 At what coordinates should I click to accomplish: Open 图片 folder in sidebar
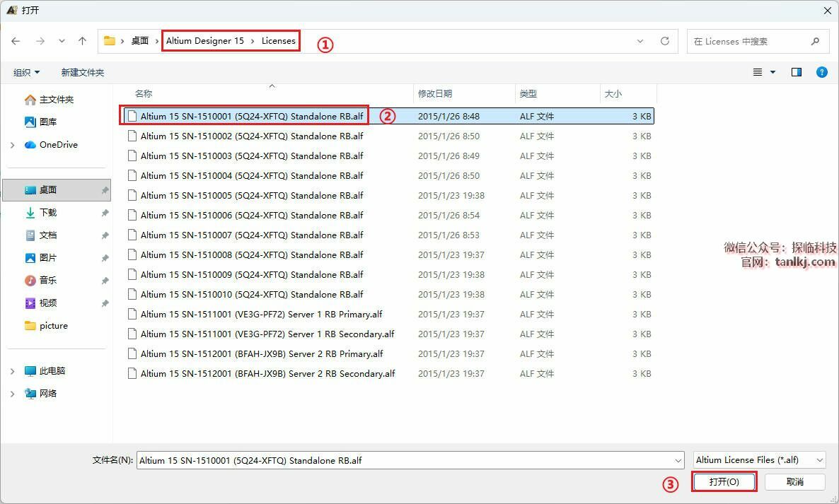(48, 257)
